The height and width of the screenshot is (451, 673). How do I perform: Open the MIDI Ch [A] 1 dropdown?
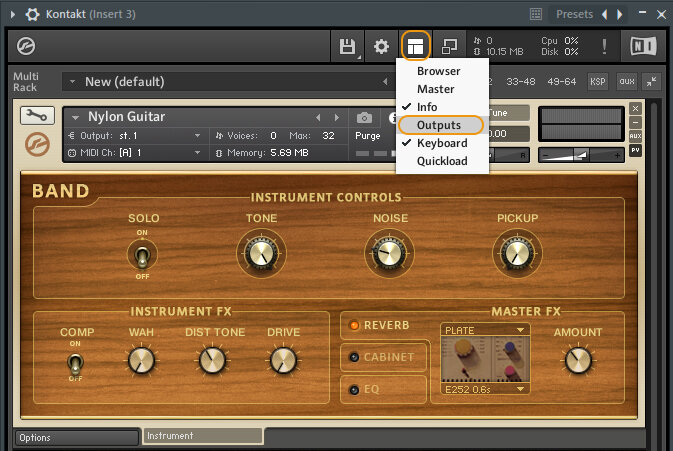(x=197, y=152)
